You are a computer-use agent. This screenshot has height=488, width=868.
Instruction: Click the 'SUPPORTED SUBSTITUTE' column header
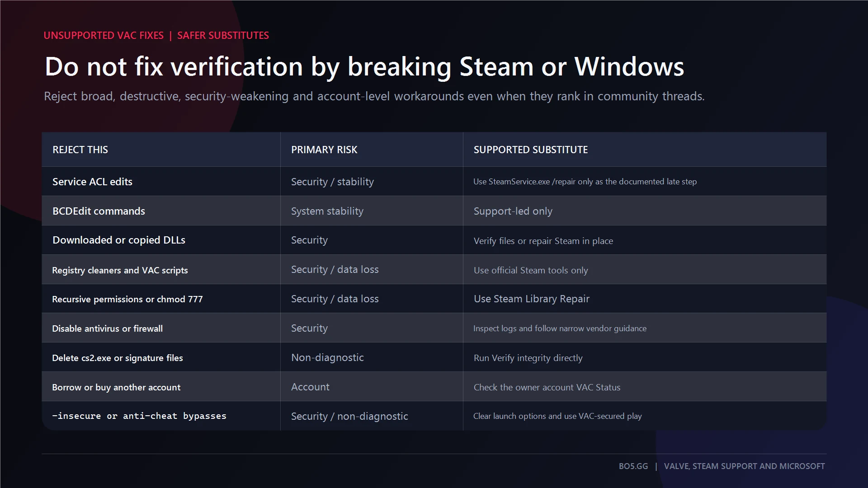click(x=531, y=150)
